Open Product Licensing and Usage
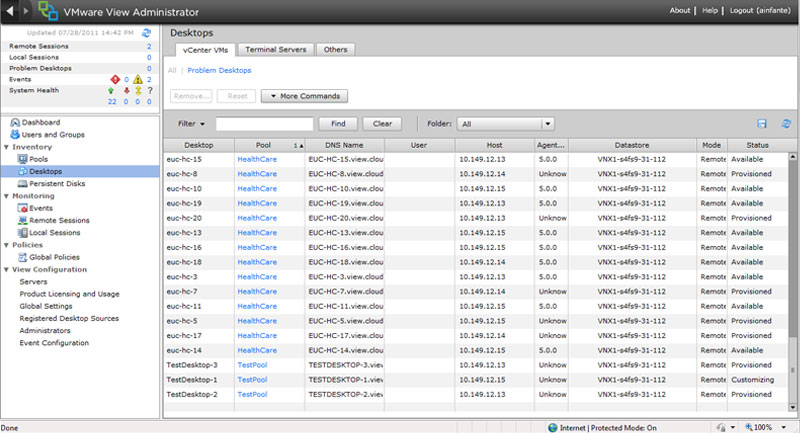This screenshot has width=800, height=433. click(69, 294)
